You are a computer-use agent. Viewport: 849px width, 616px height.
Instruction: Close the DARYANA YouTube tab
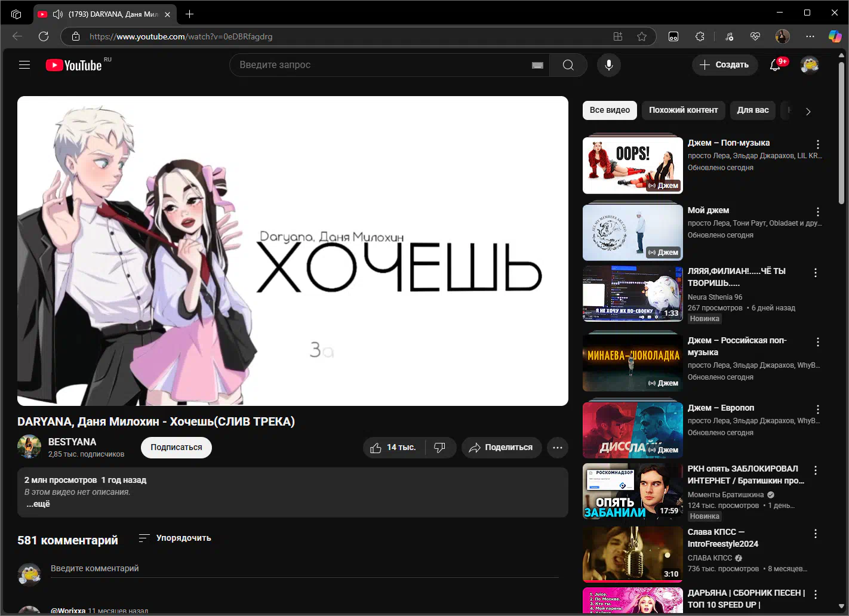pyautogui.click(x=168, y=14)
